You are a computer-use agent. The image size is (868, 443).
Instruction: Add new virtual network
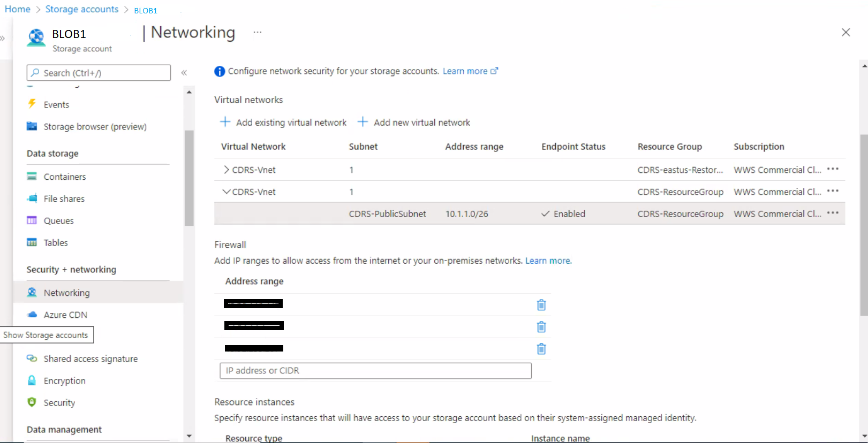[x=414, y=123]
